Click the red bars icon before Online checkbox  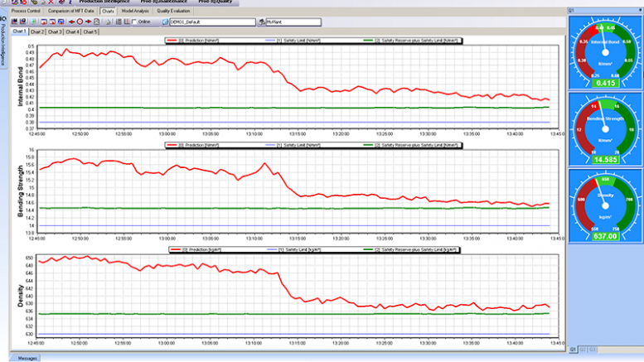(x=127, y=22)
